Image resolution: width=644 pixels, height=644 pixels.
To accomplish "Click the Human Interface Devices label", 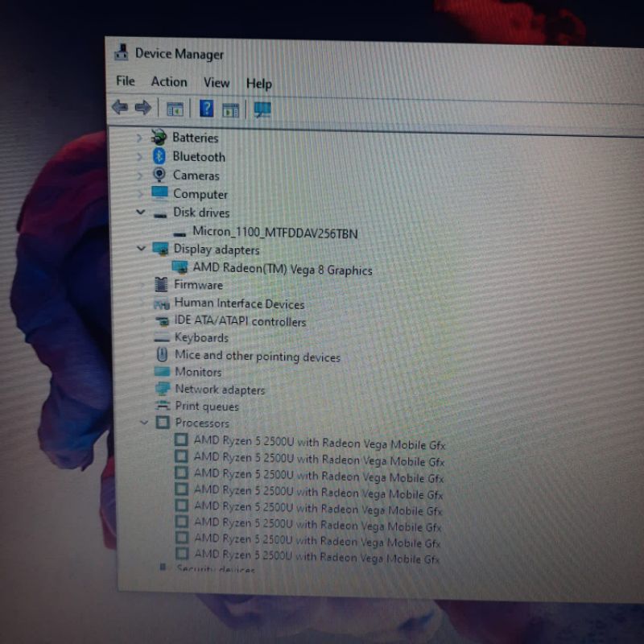I will coord(239,303).
